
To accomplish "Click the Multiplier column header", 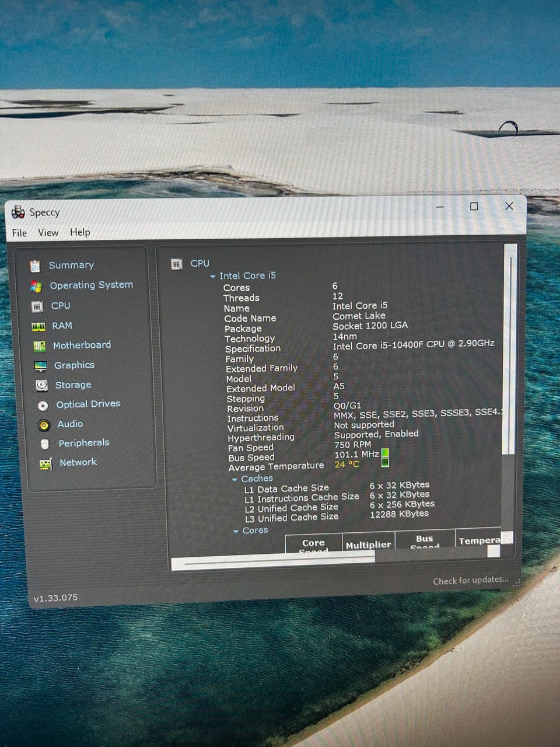I will [368, 542].
